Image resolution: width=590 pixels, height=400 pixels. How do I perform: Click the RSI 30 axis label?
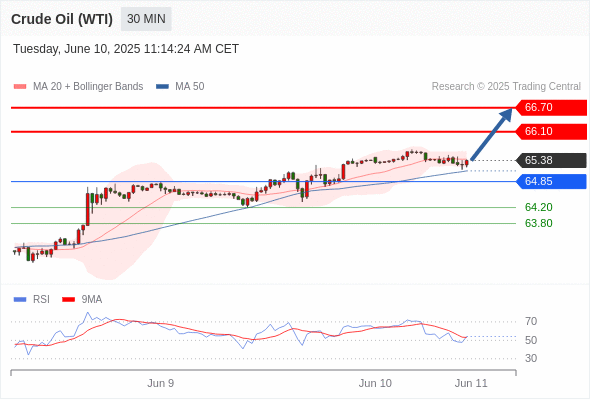tap(531, 358)
